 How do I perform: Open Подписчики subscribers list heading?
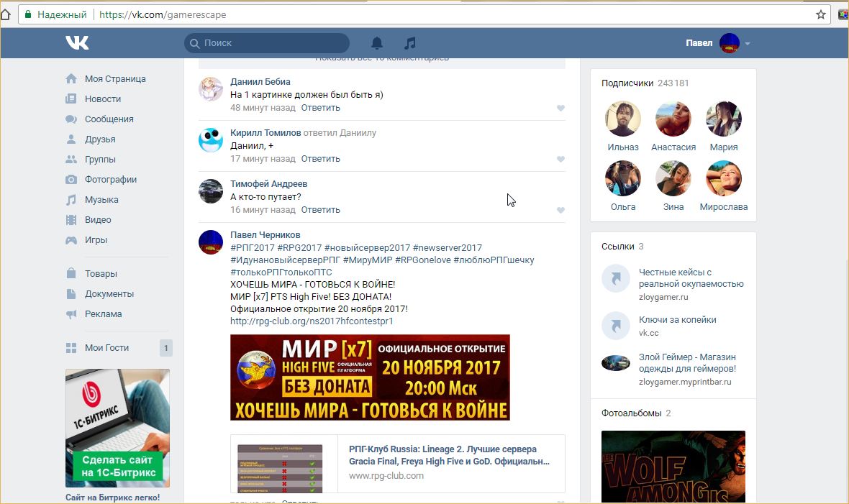point(627,83)
